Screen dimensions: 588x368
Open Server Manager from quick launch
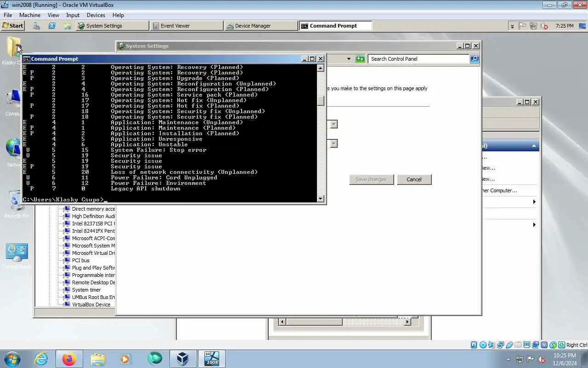pos(37,26)
